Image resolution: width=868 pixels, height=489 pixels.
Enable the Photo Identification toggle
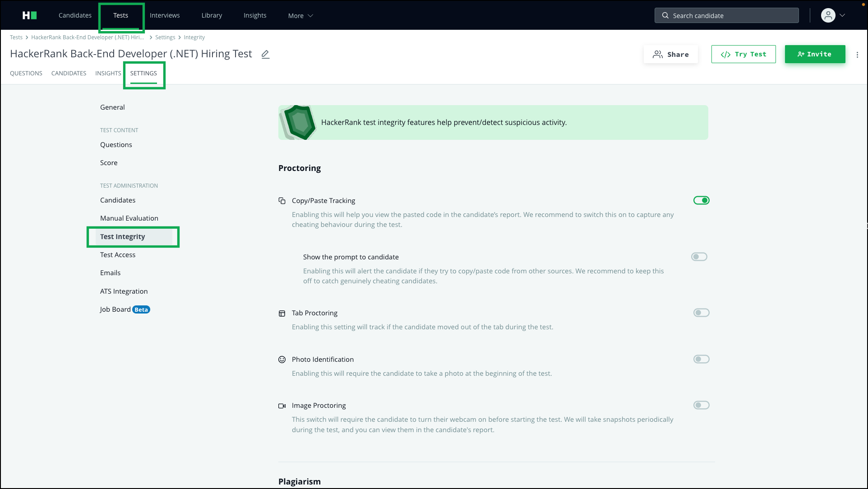point(701,358)
